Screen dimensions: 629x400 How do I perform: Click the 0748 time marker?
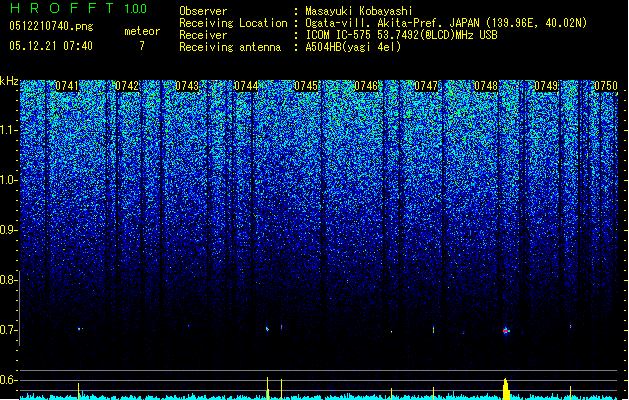click(486, 86)
